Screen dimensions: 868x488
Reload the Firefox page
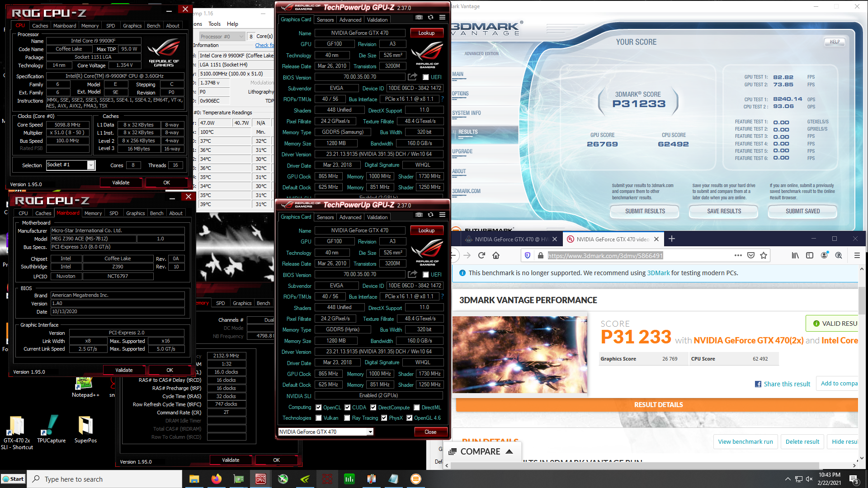pyautogui.click(x=481, y=256)
